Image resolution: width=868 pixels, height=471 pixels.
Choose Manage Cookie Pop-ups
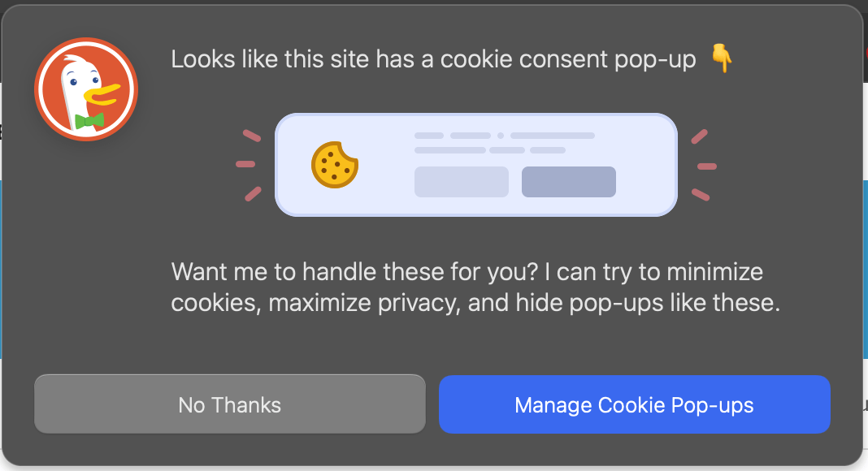635,404
